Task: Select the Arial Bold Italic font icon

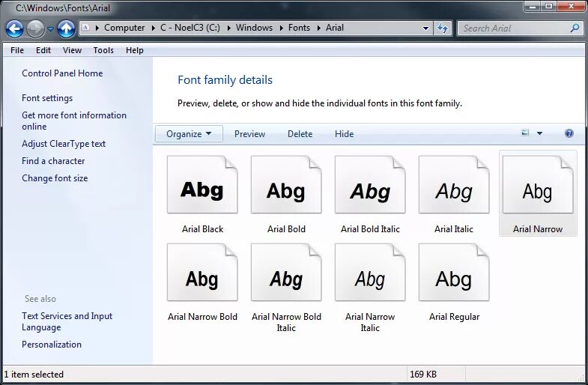Action: click(370, 184)
